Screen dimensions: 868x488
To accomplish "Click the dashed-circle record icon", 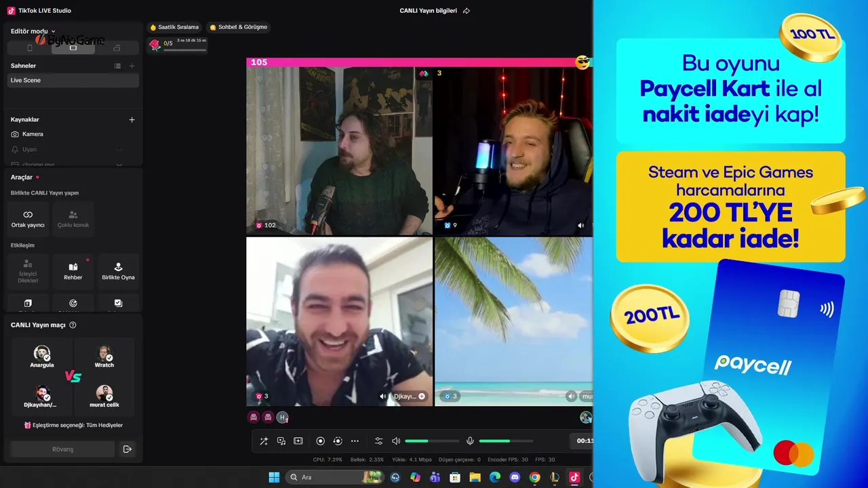I will [338, 441].
